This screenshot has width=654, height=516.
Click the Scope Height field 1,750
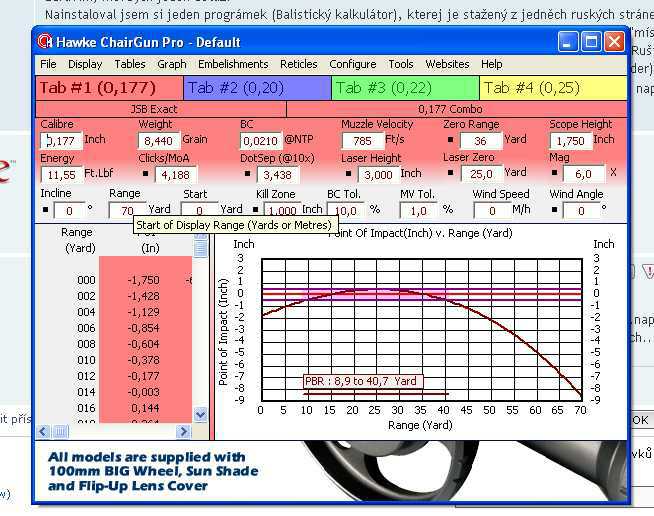click(x=571, y=141)
